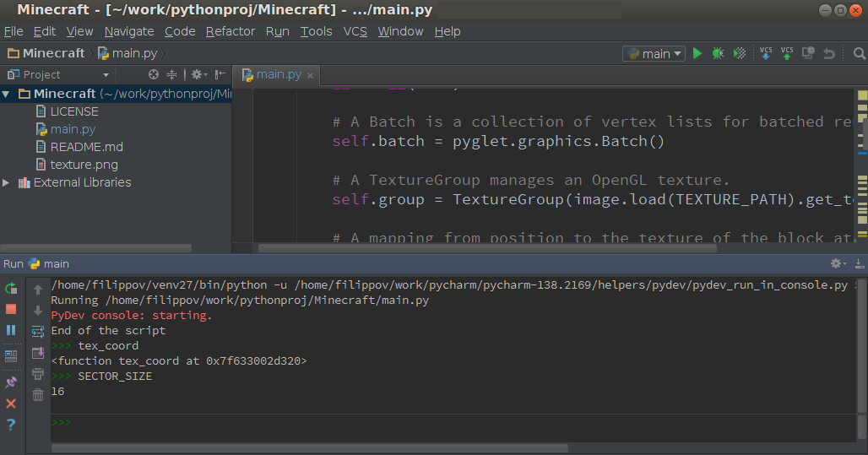868x455 pixels.
Task: Open the Run menu
Action: (x=277, y=31)
